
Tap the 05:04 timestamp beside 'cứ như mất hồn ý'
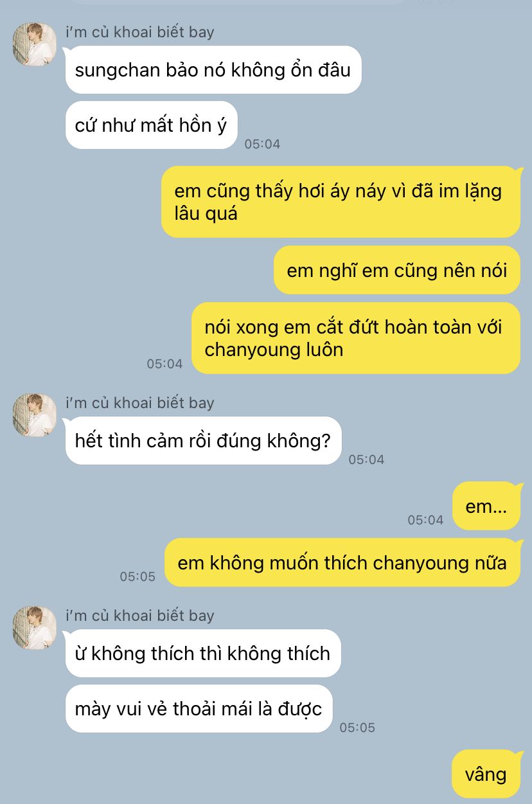[x=262, y=144]
